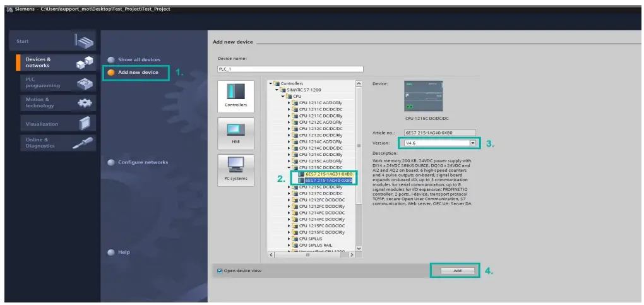Expand the CPU 1211C DC/DC/DC node
This screenshot has width=644, height=305.
289,109
